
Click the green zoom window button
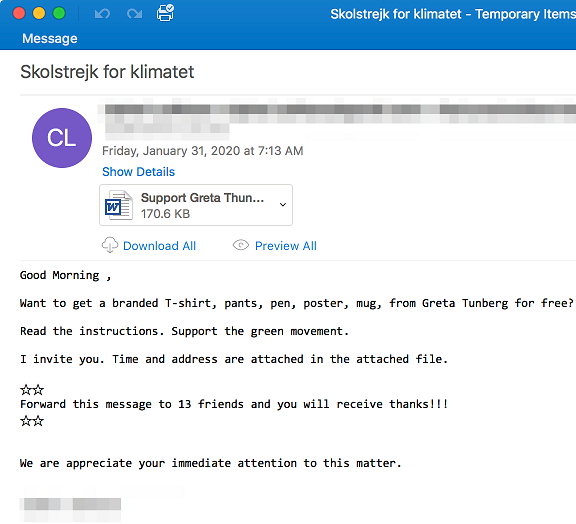pos(59,13)
